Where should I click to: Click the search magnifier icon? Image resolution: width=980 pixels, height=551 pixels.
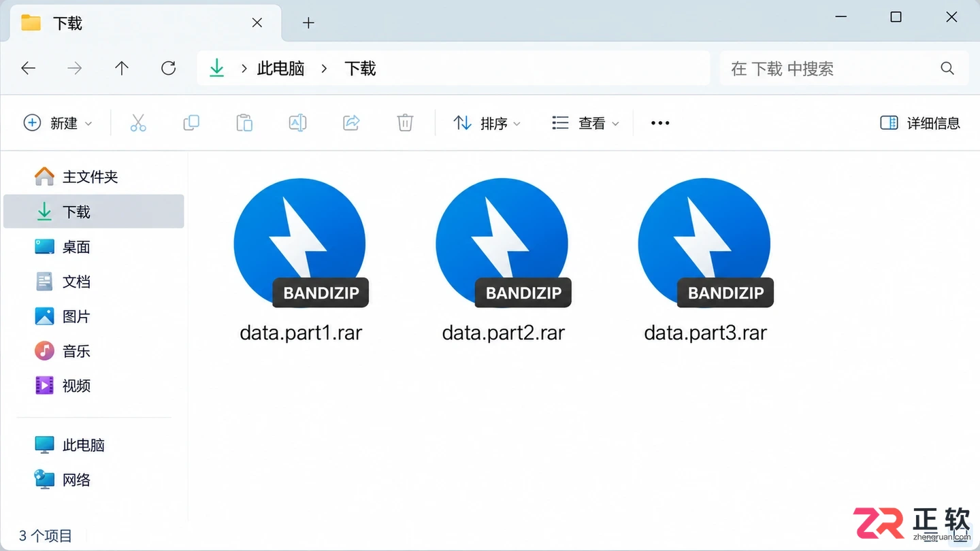coord(947,68)
